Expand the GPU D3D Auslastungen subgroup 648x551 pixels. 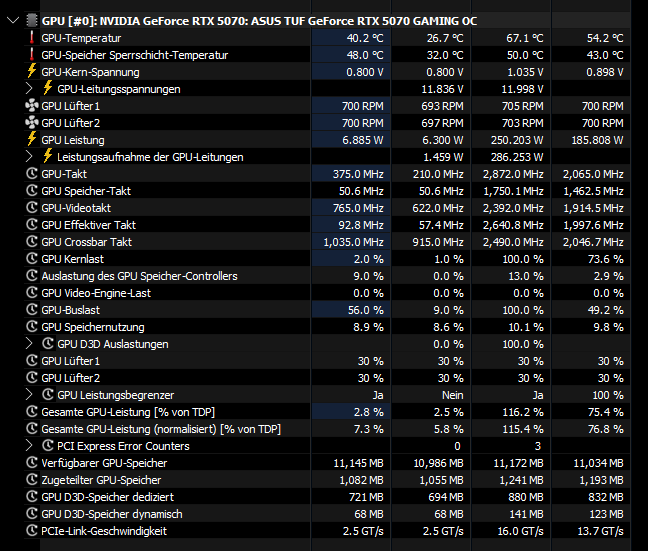[29, 343]
